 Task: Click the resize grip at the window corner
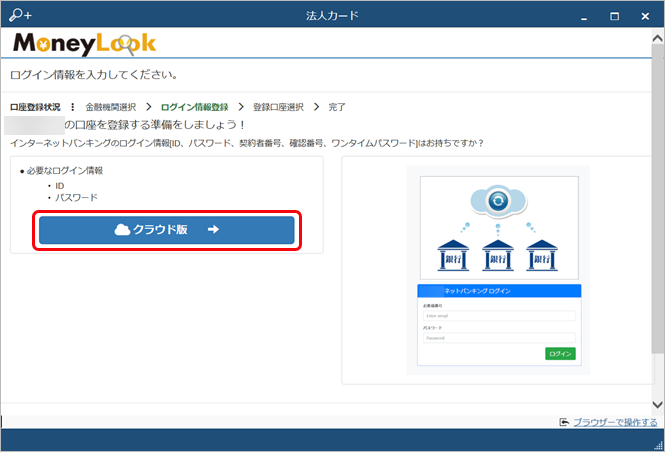659,445
